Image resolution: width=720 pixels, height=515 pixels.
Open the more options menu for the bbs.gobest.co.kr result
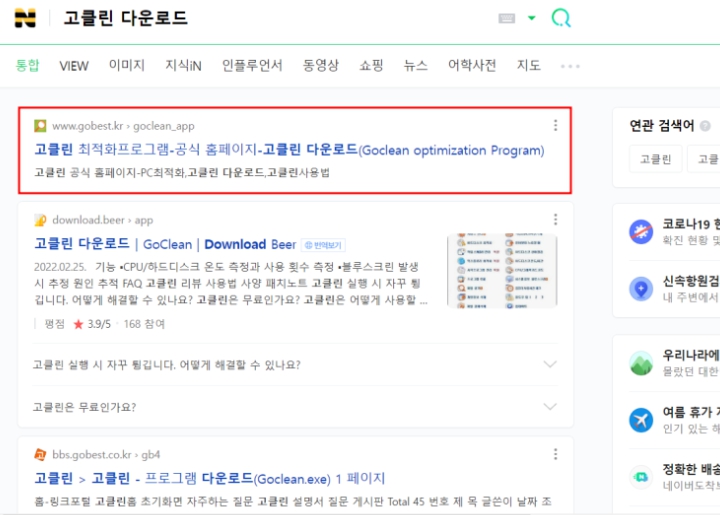[556, 454]
